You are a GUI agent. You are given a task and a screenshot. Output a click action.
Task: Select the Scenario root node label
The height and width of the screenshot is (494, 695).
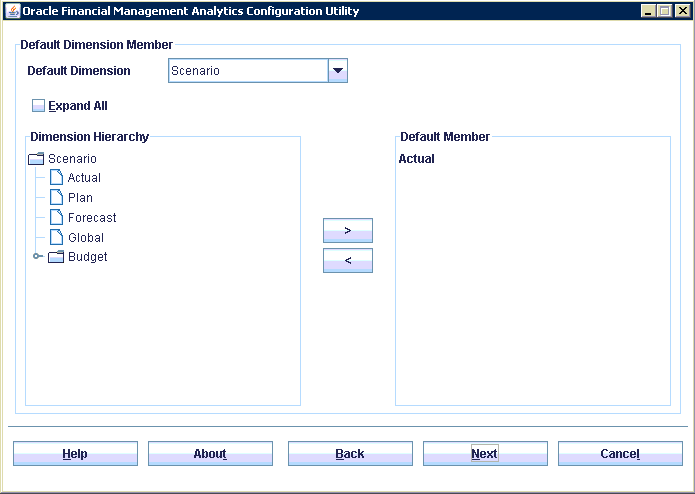pos(72,159)
